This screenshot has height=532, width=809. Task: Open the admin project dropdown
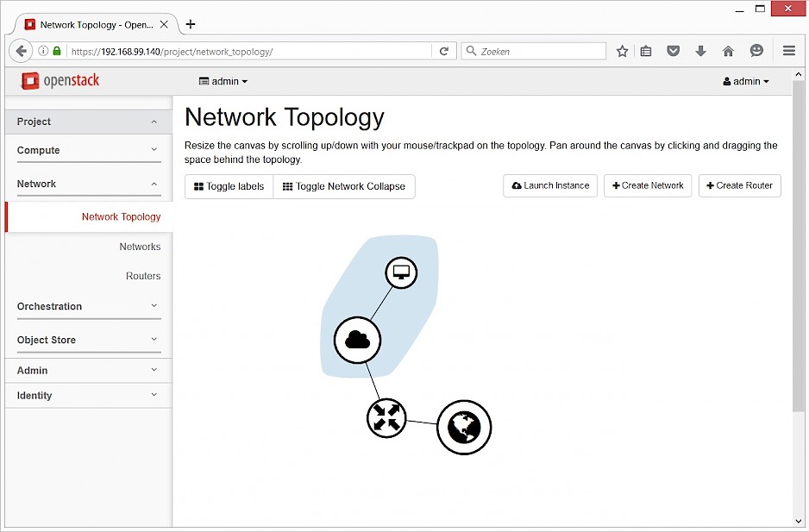tap(223, 81)
